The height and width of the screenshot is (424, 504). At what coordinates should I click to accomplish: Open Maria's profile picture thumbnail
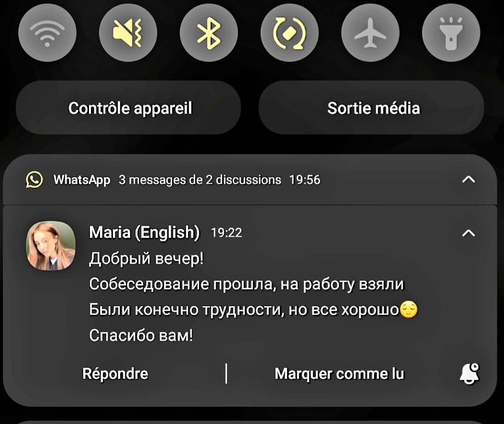[51, 245]
